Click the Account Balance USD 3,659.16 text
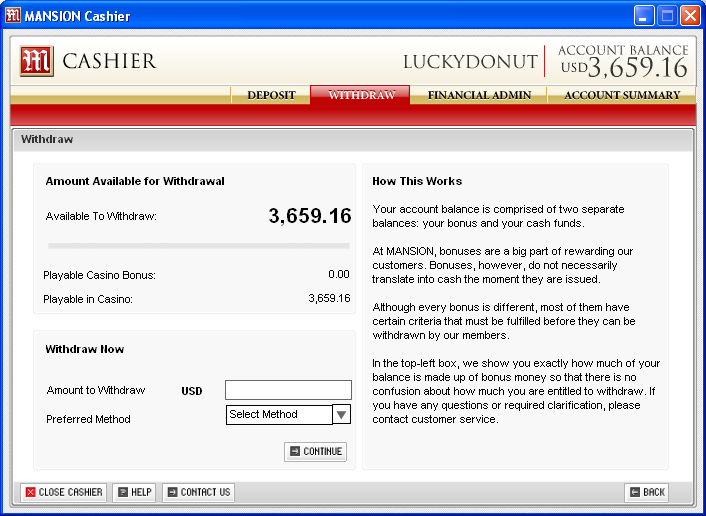 pyautogui.click(x=624, y=62)
